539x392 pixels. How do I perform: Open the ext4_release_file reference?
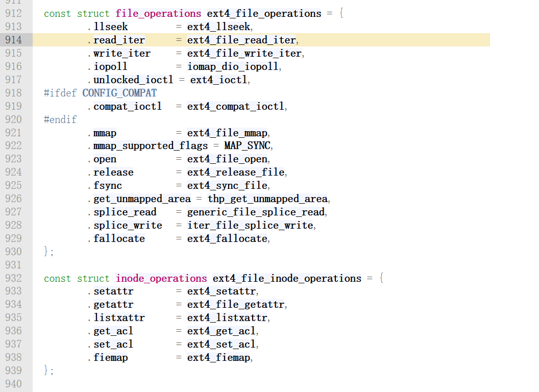pos(236,173)
